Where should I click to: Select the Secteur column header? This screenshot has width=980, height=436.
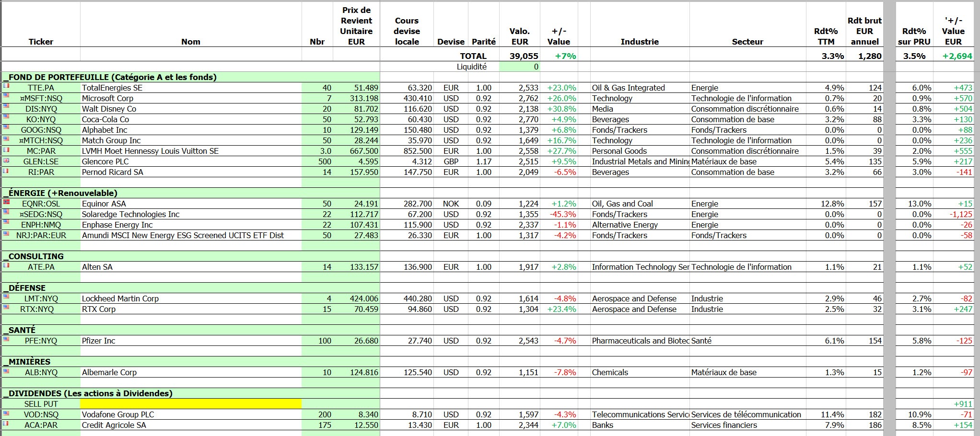pos(747,42)
